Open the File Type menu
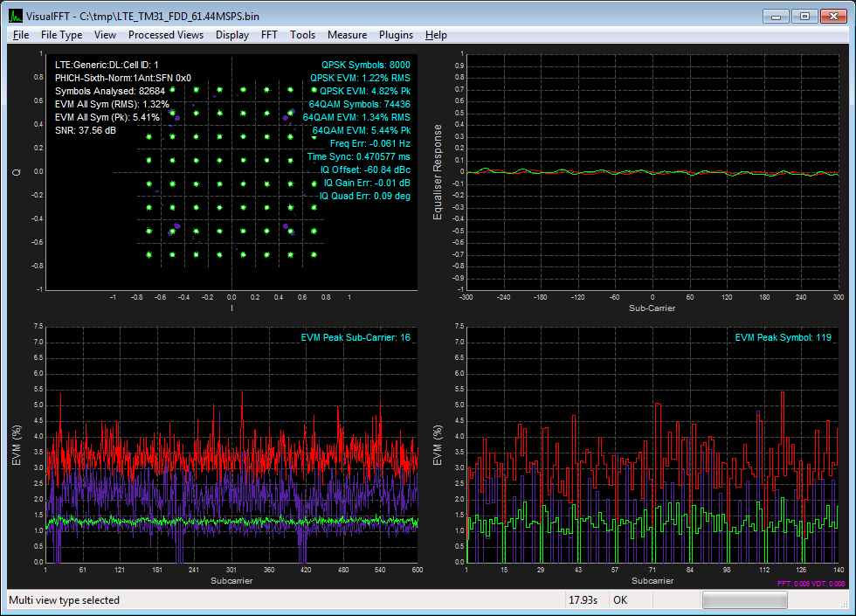The width and height of the screenshot is (856, 616). [61, 35]
